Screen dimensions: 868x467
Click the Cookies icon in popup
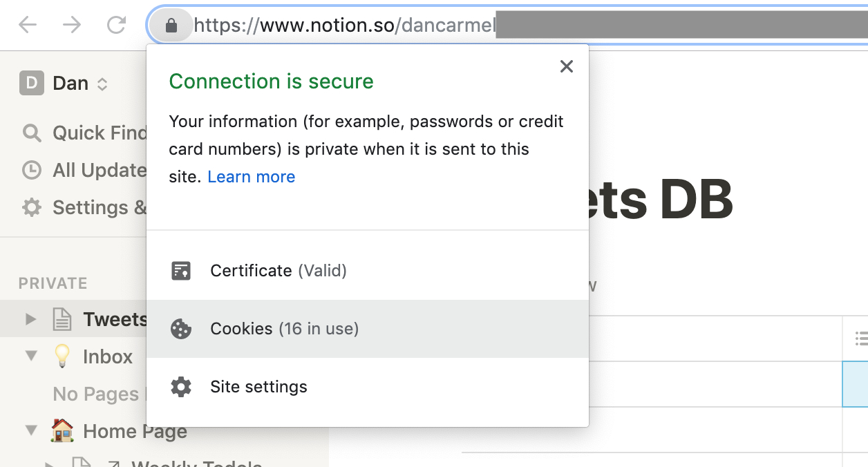tap(181, 329)
